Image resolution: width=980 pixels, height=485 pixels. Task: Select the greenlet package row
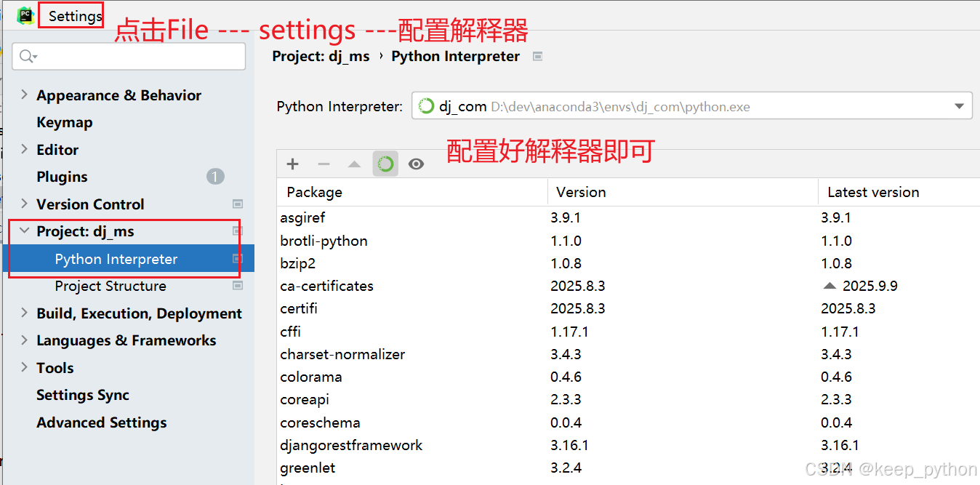628,468
